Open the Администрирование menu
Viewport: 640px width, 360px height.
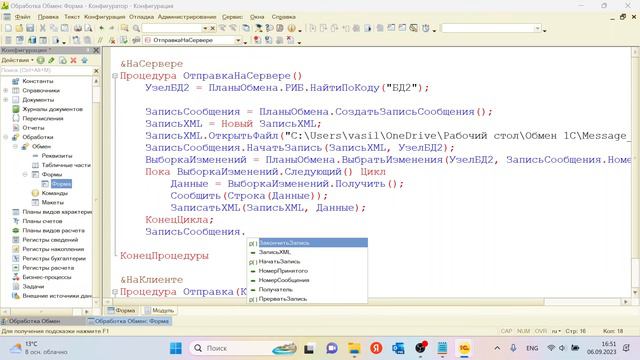point(187,17)
